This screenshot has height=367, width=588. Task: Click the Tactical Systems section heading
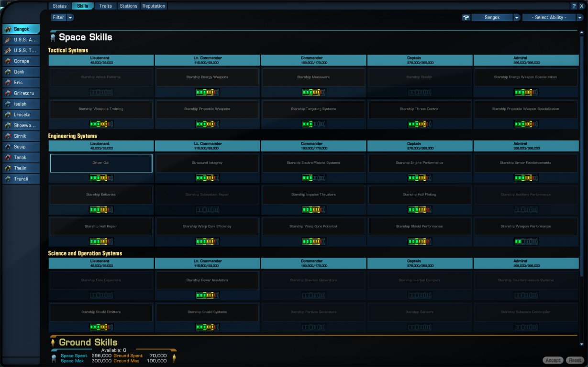[68, 50]
